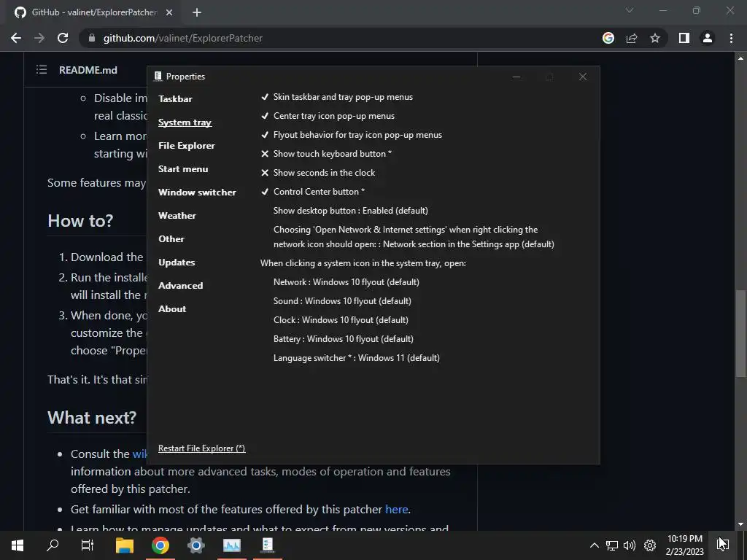Click the page vertical scrollbar thumb
The image size is (747, 560).
point(740,333)
